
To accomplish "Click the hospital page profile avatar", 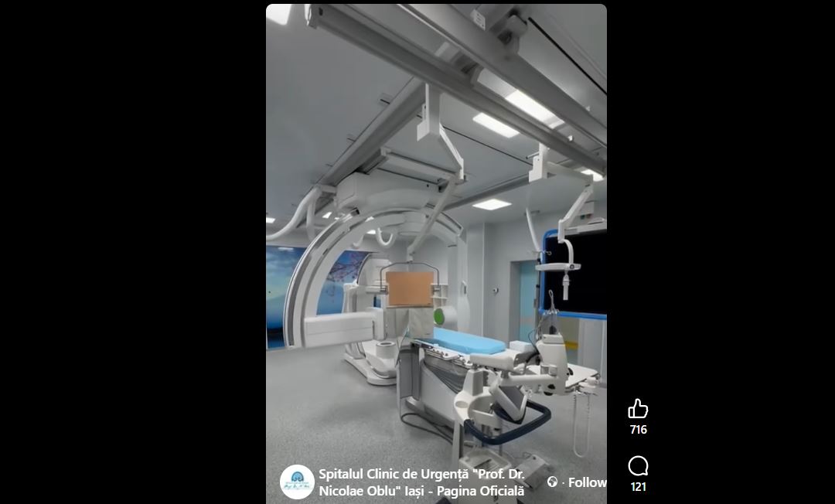I will (297, 482).
